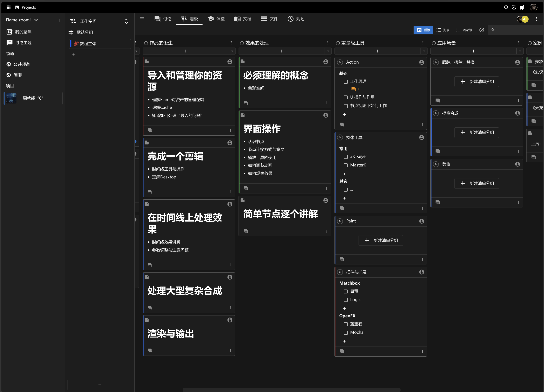544x392 pixels.
Task: Click the search icon in toolbar
Action: pyautogui.click(x=493, y=30)
